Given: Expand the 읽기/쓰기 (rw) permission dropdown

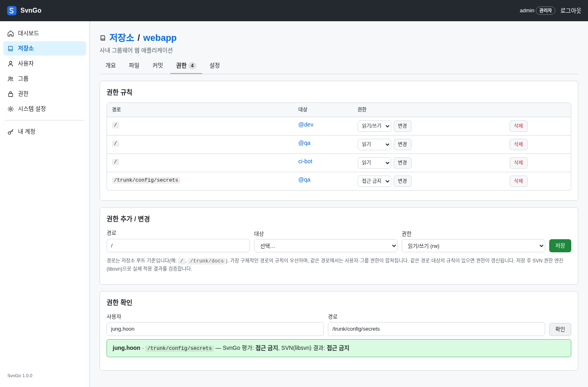Looking at the screenshot, I should [473, 246].
